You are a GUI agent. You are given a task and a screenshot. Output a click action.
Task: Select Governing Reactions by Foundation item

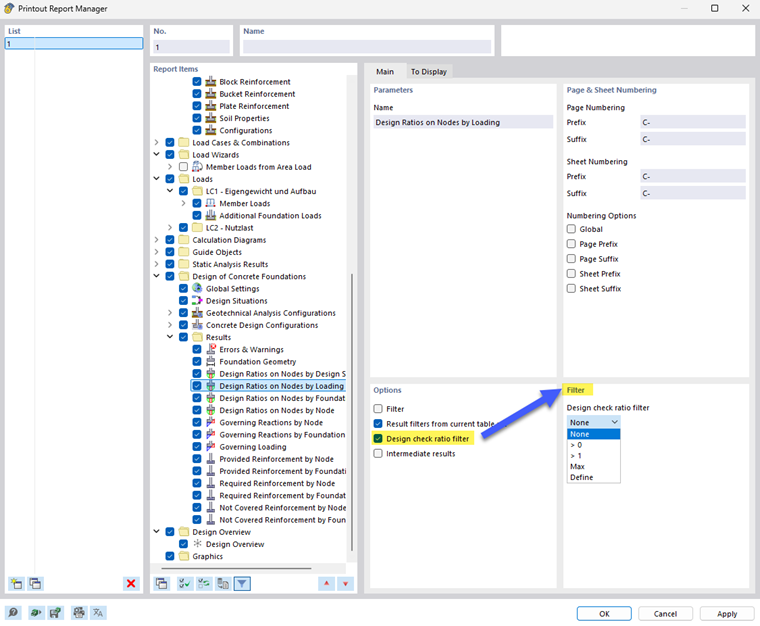pos(282,435)
